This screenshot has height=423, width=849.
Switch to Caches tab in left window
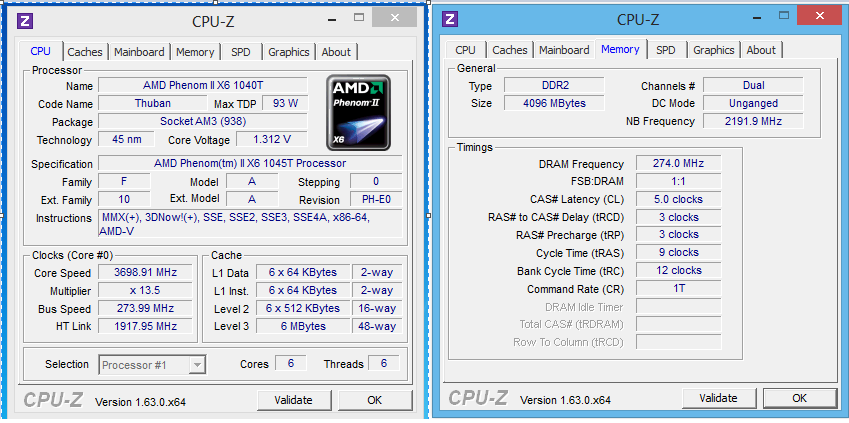point(85,52)
